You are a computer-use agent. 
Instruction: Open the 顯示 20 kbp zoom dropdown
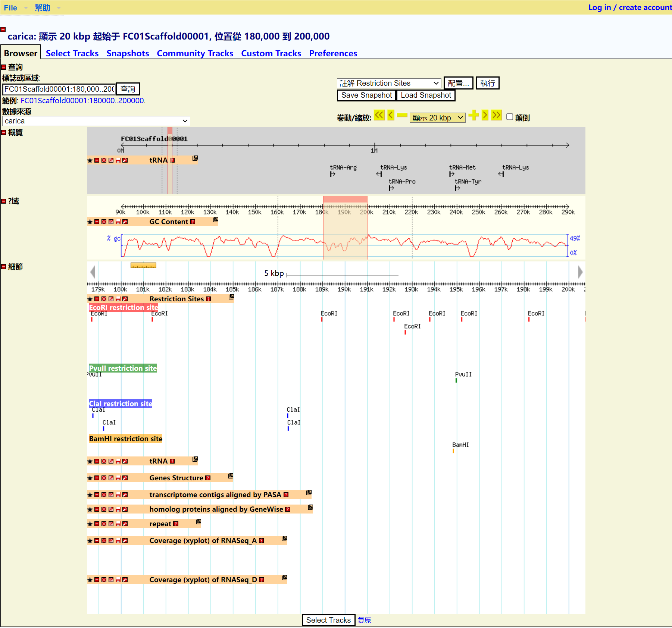pyautogui.click(x=437, y=118)
